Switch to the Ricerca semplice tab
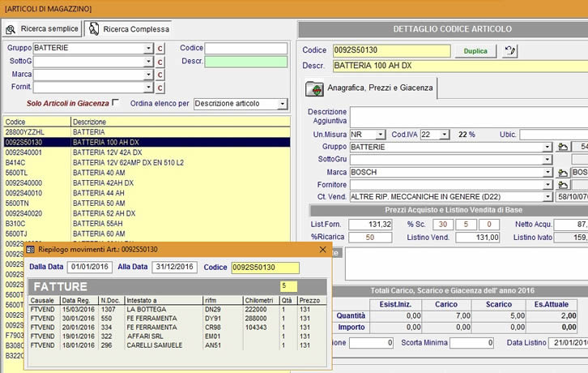This screenshot has width=588, height=373. 42,29
